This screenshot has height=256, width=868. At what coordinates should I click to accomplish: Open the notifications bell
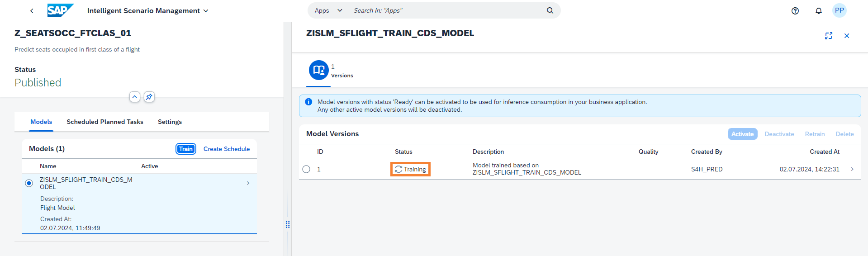click(x=818, y=11)
